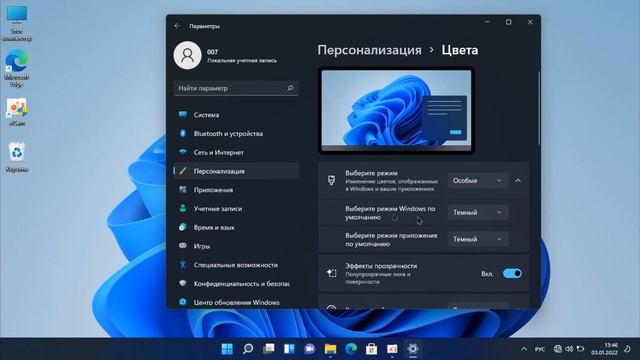Open Конфиденциальность и безопасность category
640x360 pixels.
tap(236, 284)
